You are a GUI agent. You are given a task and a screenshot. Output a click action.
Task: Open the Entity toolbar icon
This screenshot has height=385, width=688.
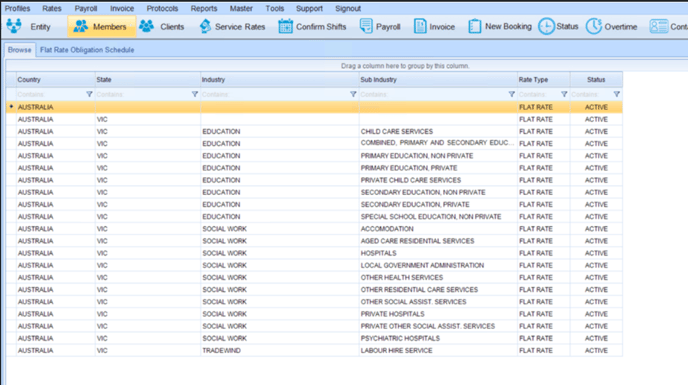click(14, 26)
